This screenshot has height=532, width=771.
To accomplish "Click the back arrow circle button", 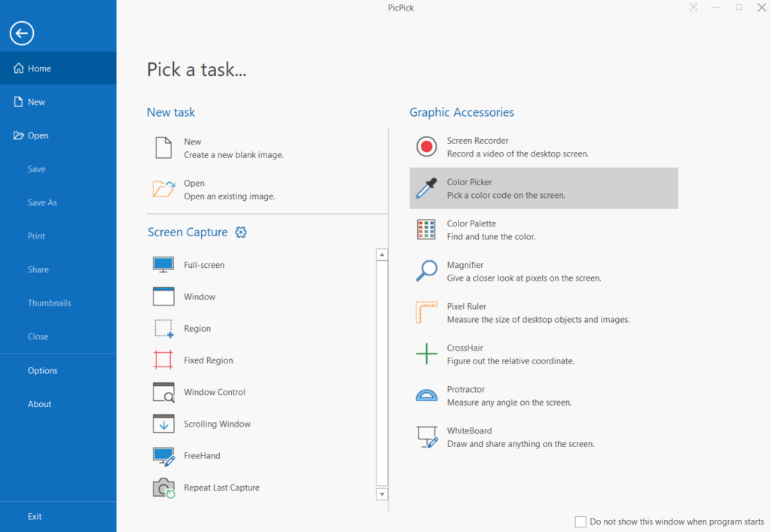I will tap(22, 33).
